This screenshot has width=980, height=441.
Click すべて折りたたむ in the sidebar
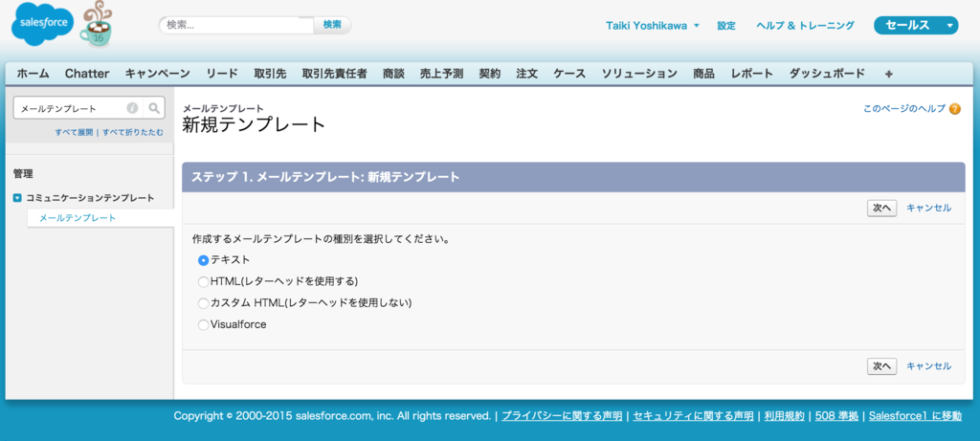point(133,132)
